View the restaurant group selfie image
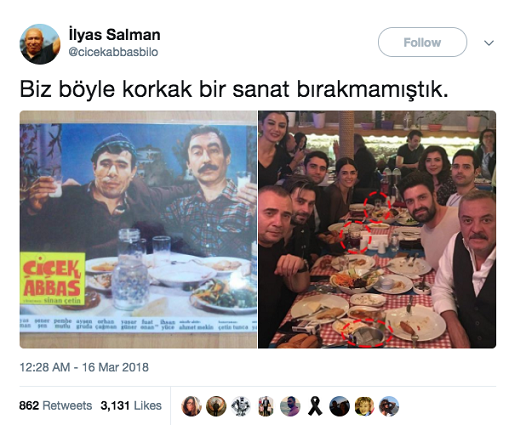The image size is (509, 425). [x=377, y=229]
